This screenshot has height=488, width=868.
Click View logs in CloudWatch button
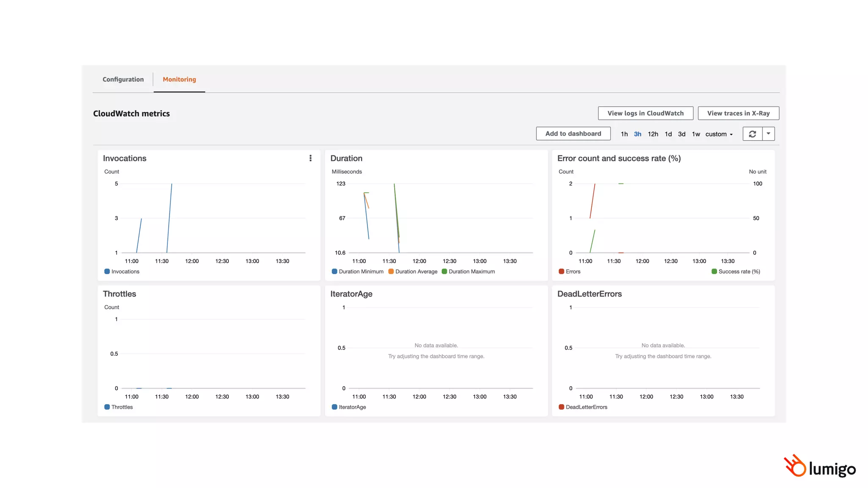click(x=645, y=113)
